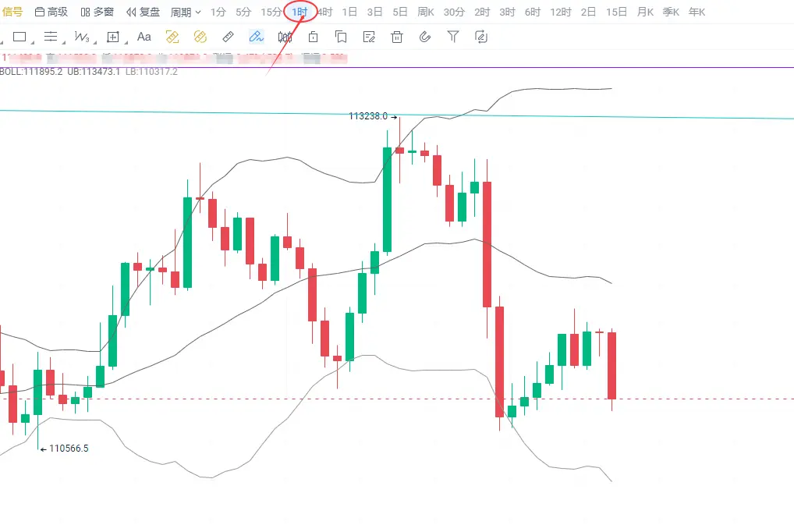Image resolution: width=794 pixels, height=532 pixels.
Task: Select the Elliott wave drawing tool
Action: click(82, 37)
